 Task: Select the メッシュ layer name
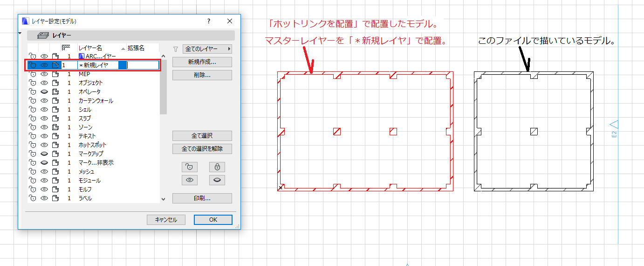tap(86, 172)
